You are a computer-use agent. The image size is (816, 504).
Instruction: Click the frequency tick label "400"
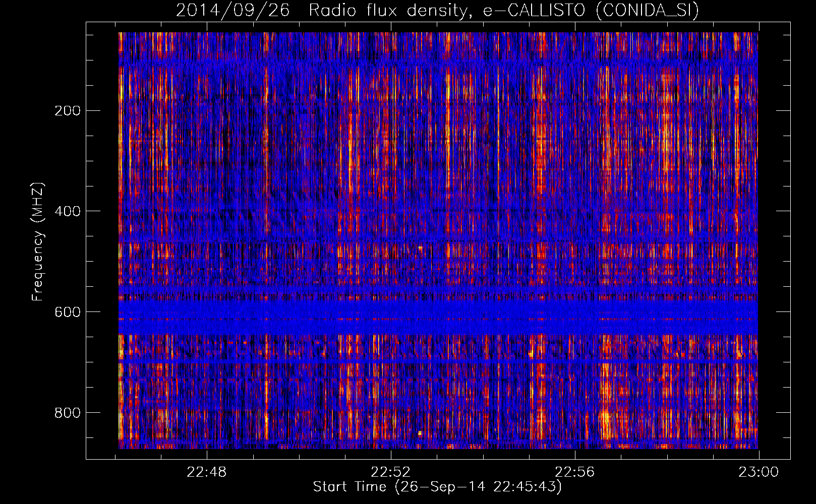point(68,211)
